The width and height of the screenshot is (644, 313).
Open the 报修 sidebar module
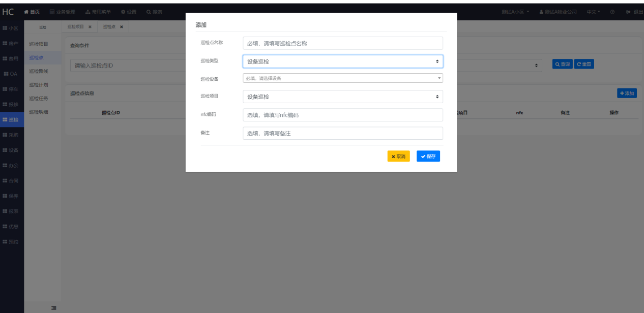[11, 104]
